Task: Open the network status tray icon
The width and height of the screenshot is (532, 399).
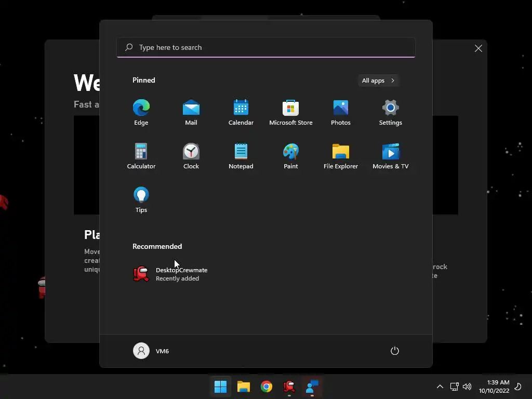Action: 454,387
